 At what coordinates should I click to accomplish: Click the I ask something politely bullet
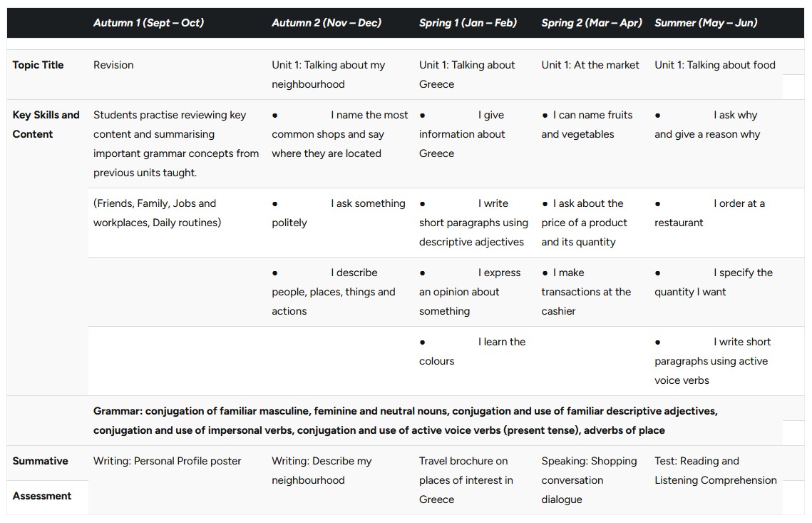(x=338, y=213)
